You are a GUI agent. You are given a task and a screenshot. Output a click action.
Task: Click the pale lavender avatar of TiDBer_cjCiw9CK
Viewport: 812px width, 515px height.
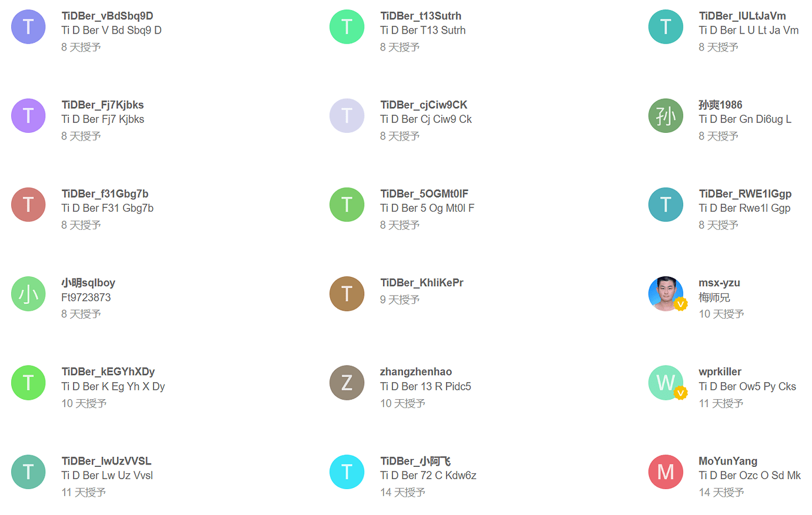point(347,116)
